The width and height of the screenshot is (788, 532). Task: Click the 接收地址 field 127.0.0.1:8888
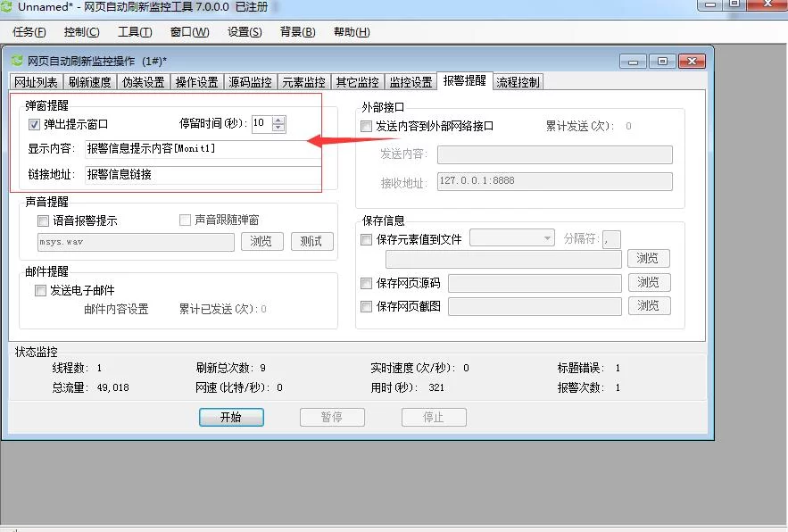[x=555, y=181]
